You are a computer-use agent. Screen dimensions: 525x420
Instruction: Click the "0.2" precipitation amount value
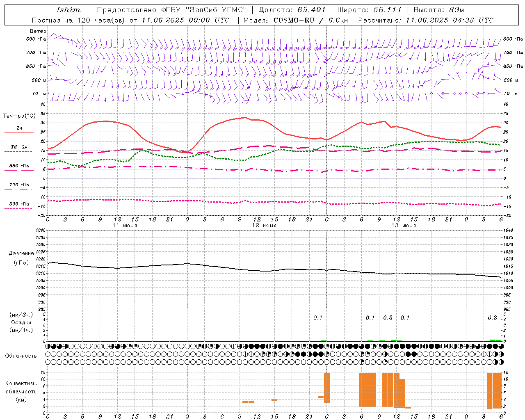point(388,317)
